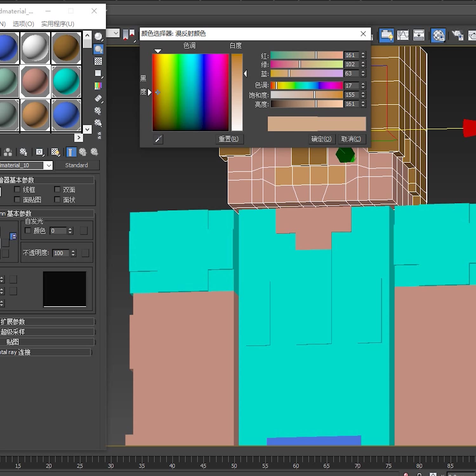This screenshot has width=476, height=476.
Task: Expand the 扩展参数 rollout
Action: pyautogui.click(x=47, y=322)
